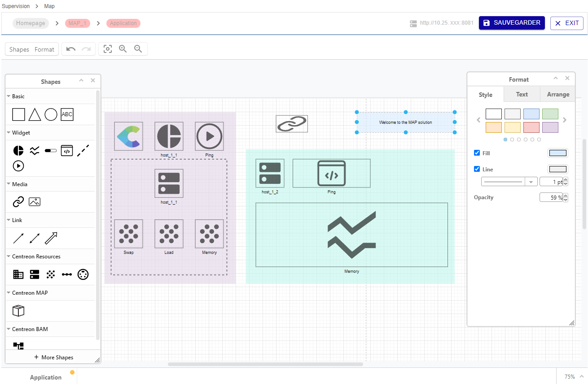Screen dimensions: 588x384
Task: Zoom in on the canvas
Action: 123,49
